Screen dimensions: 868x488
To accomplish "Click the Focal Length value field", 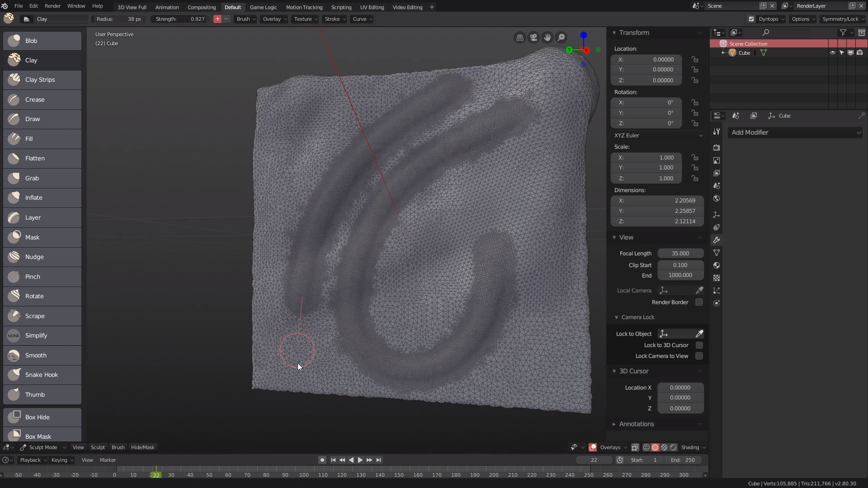I will 680,253.
